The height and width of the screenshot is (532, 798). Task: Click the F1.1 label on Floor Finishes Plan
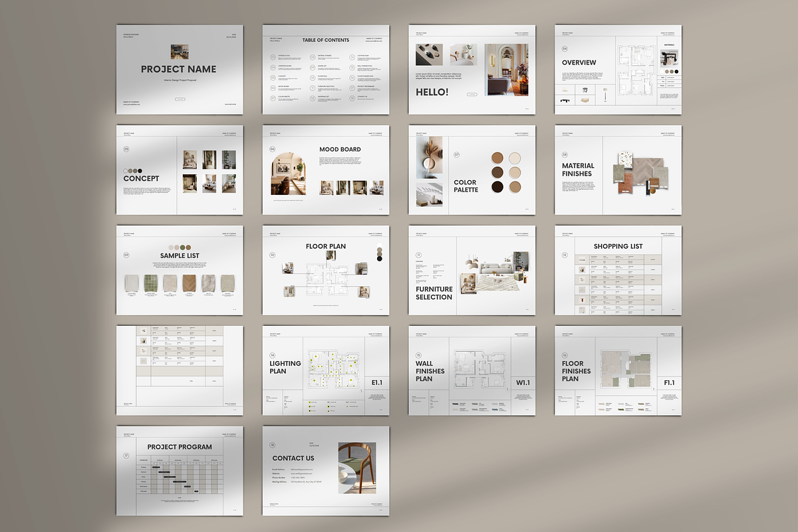pyautogui.click(x=669, y=382)
